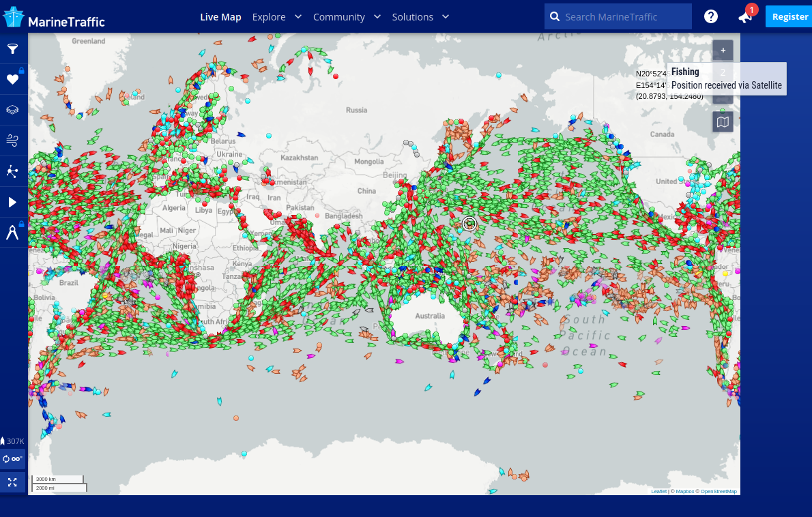The width and height of the screenshot is (812, 517).
Task: Toggle the auto-refresh infinity button
Action: click(x=12, y=459)
